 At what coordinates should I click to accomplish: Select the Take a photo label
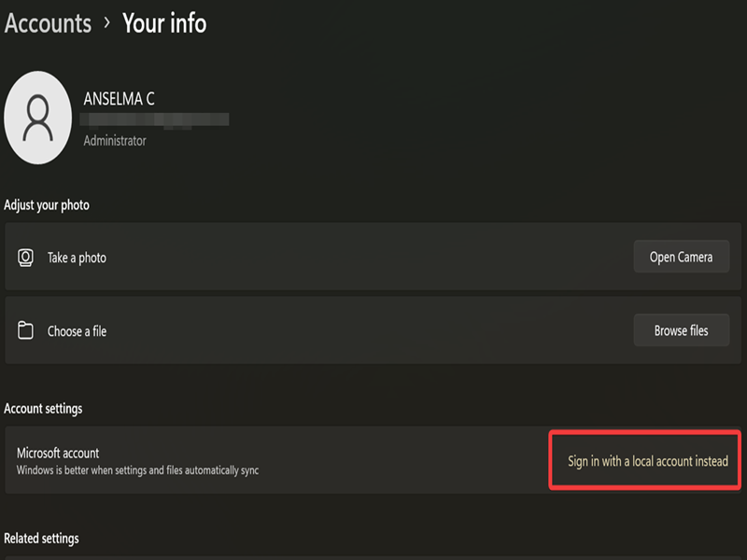coord(77,258)
